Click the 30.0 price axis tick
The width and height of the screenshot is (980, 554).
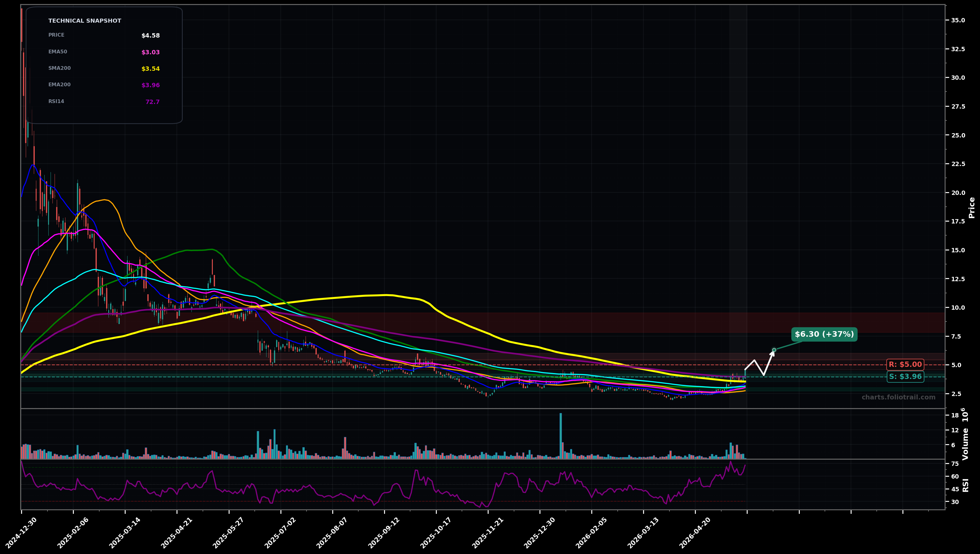[958, 78]
